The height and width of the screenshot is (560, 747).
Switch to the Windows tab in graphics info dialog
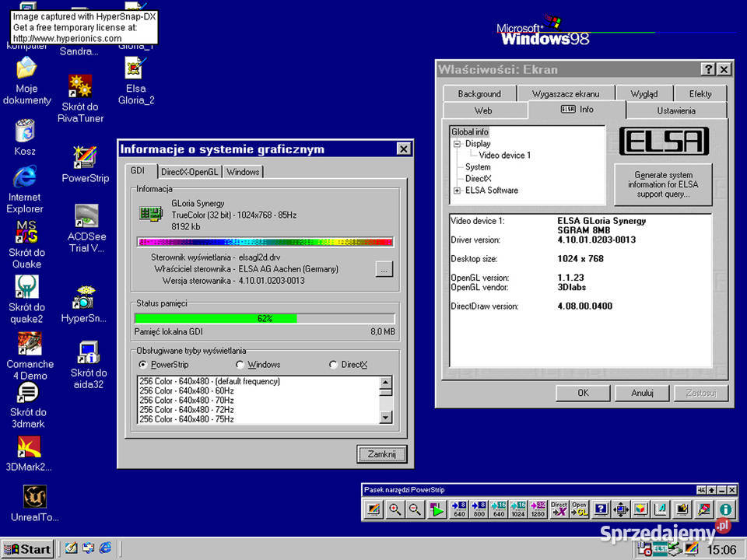click(243, 172)
